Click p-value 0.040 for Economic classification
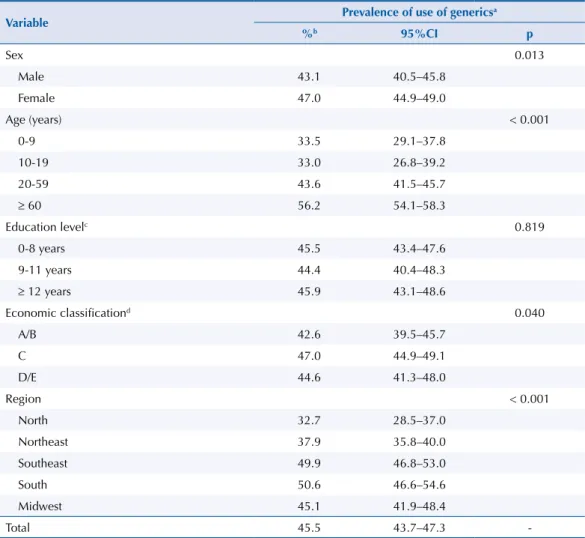Viewport: 585px width, 538px height. click(529, 313)
